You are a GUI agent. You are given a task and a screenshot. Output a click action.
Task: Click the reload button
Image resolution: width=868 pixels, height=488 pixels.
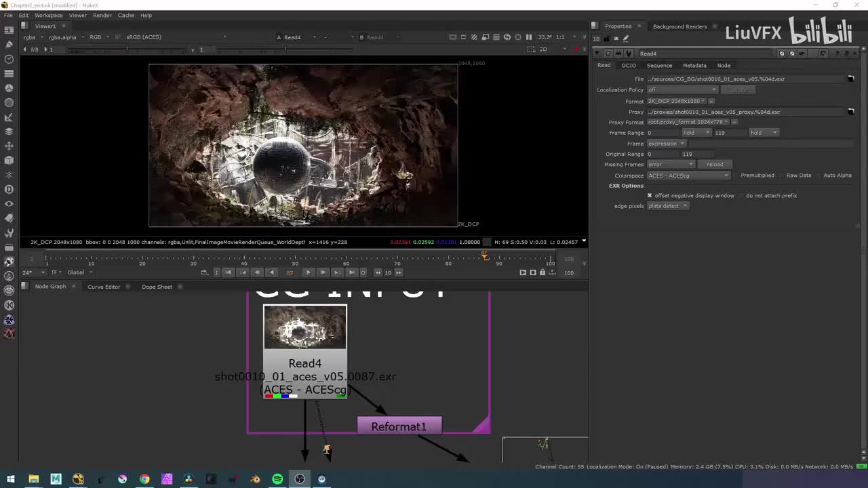715,165
